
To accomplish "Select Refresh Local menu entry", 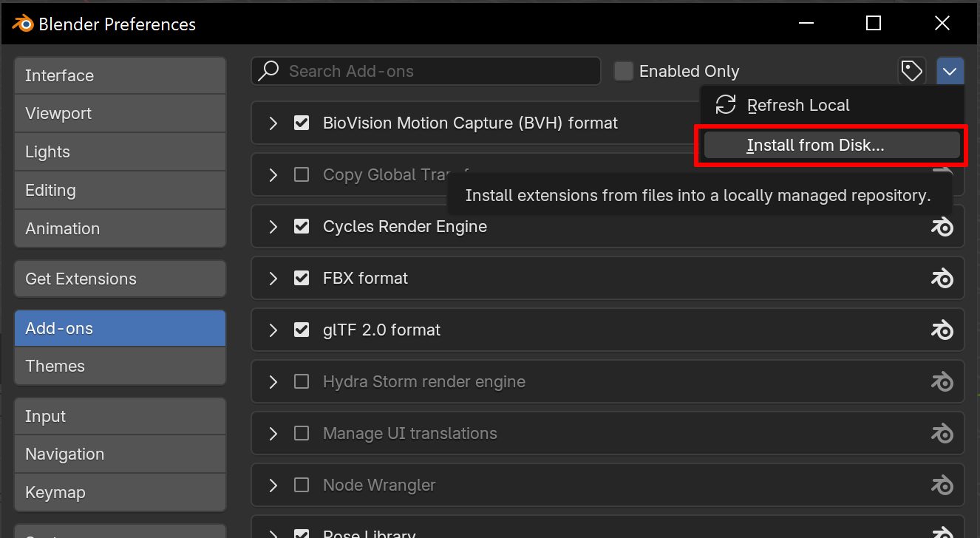I will [x=831, y=105].
